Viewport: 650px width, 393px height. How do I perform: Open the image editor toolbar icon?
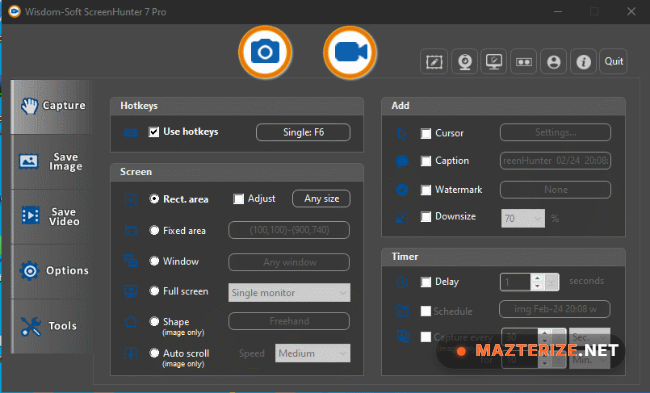434,61
